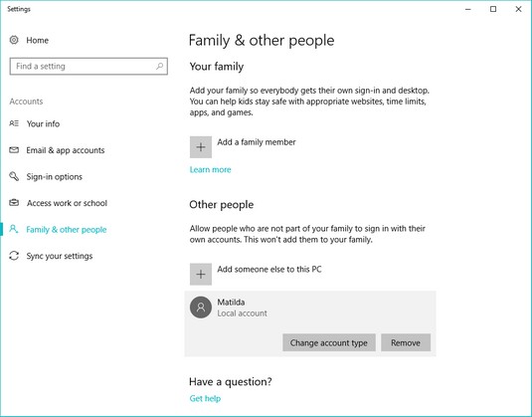Click the Find a setting search box

[89, 67]
